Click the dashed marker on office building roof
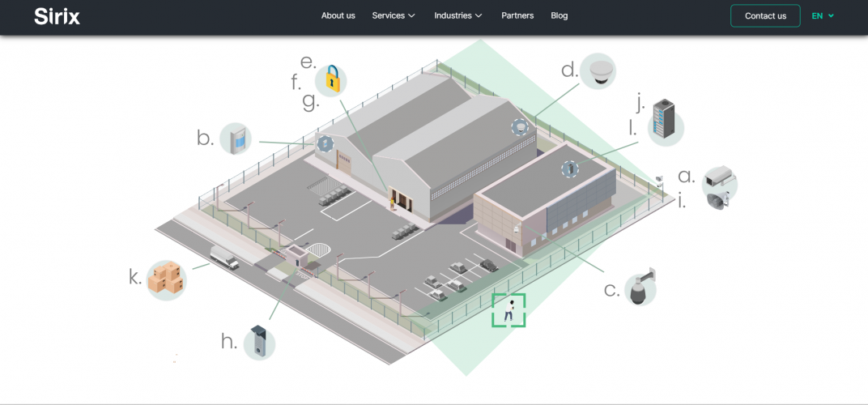Image resolution: width=868 pixels, height=405 pixels. (570, 169)
